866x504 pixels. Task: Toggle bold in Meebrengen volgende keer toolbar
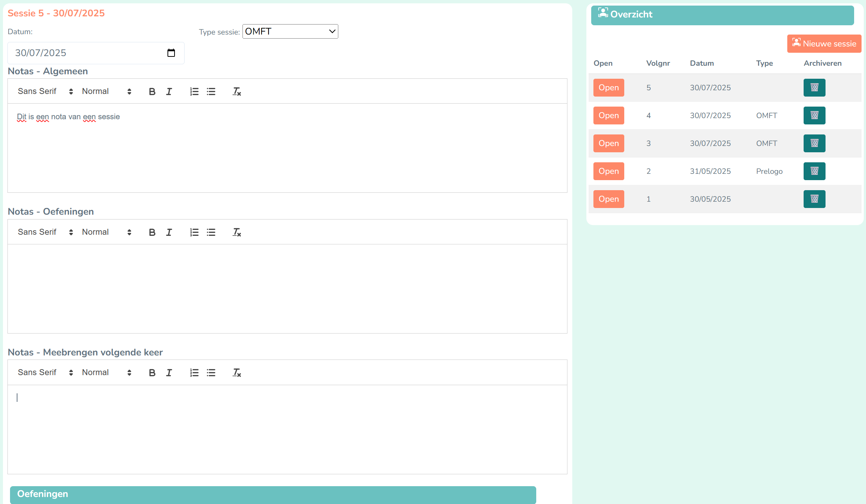152,373
